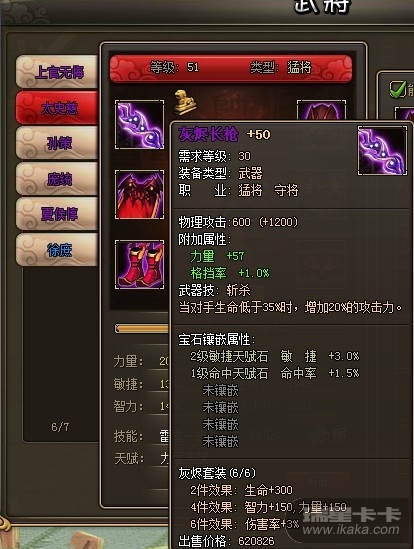414x549 pixels.
Task: Click the 6/7 general count indicator
Action: (x=60, y=427)
